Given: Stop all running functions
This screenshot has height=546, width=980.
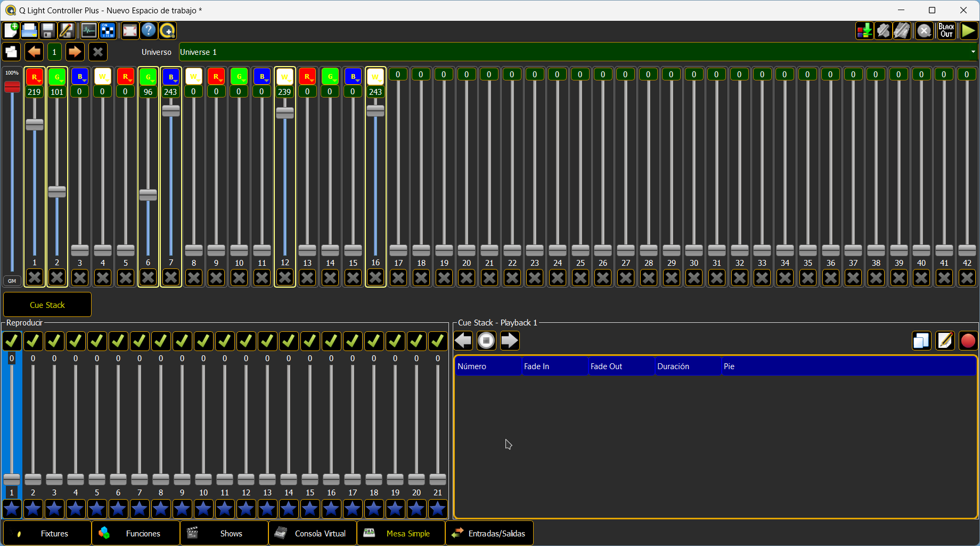Looking at the screenshot, I should tap(924, 30).
